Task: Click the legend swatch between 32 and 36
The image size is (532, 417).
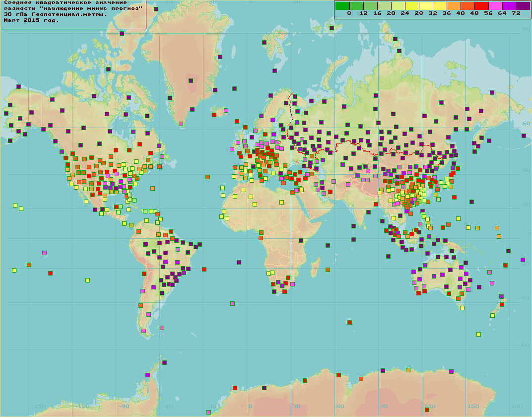Action: (440, 5)
